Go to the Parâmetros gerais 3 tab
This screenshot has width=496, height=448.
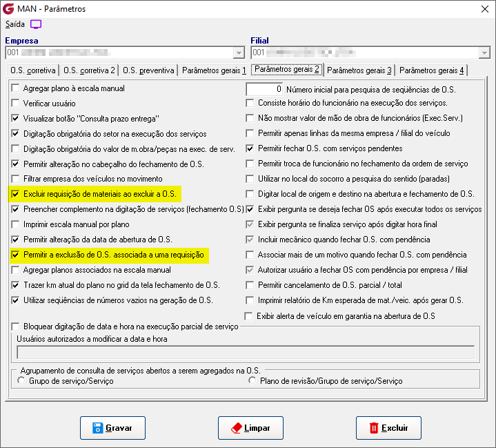pyautogui.click(x=359, y=70)
